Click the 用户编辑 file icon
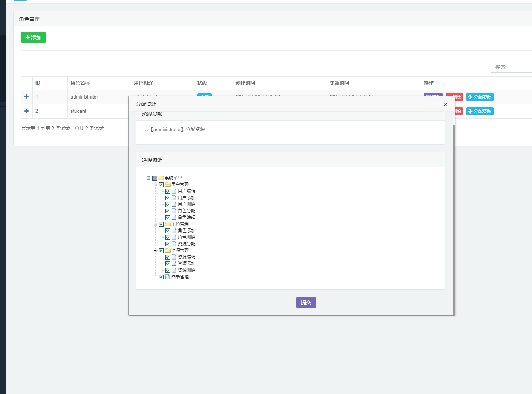Viewport: 532px width, 394px height. point(174,191)
